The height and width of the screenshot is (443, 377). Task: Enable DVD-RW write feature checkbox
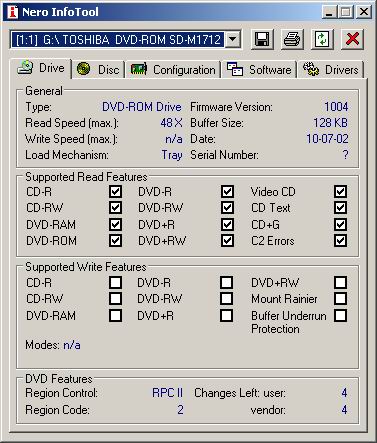(227, 298)
